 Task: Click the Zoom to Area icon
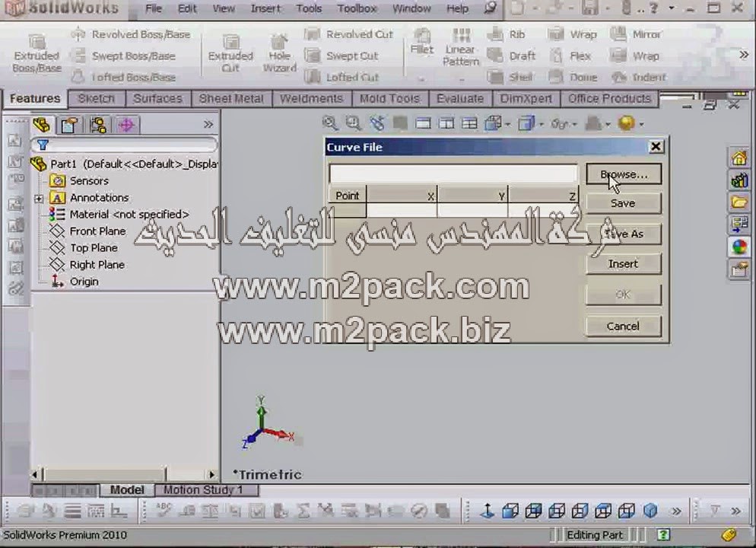tap(354, 123)
